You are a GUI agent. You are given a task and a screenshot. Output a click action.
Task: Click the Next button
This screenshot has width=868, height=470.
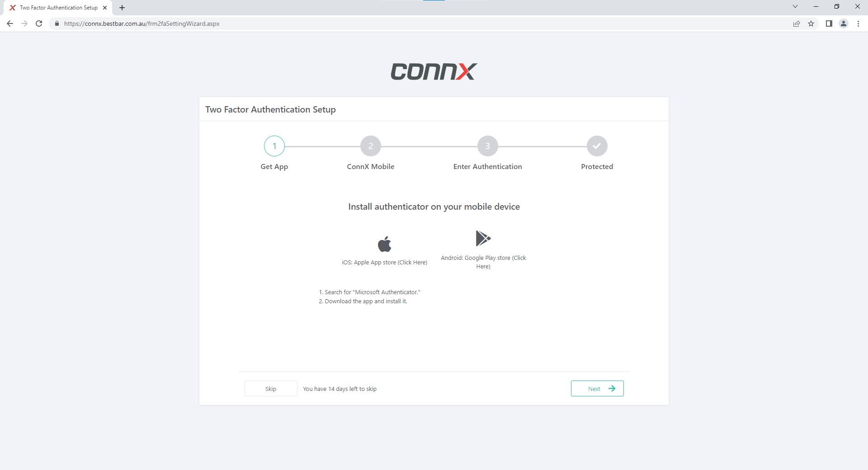[x=597, y=389]
